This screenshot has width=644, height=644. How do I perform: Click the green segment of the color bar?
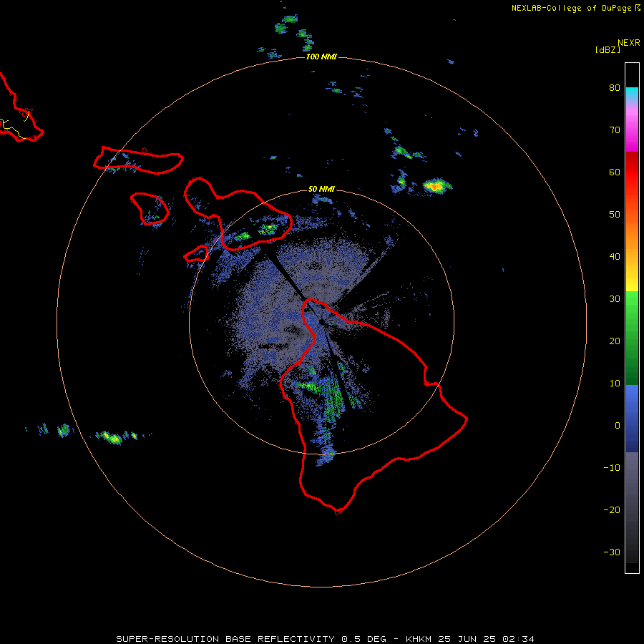pos(632,338)
